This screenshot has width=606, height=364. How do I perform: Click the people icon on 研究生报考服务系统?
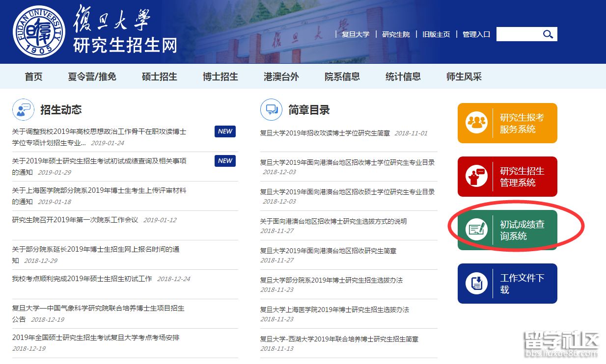point(476,123)
